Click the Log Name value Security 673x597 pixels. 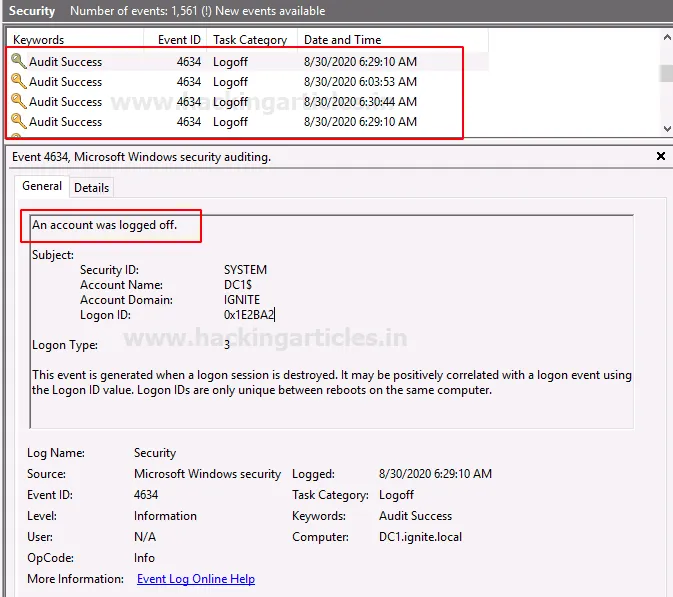click(155, 453)
